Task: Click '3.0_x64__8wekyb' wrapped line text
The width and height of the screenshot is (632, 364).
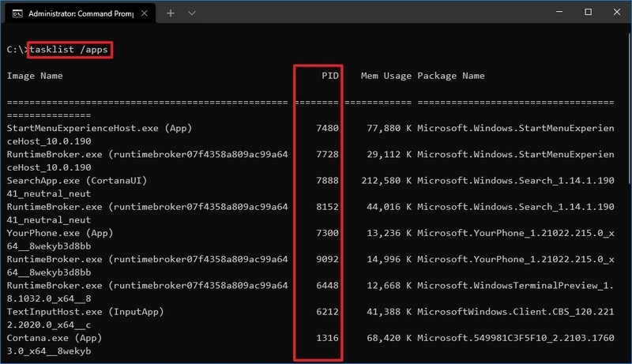Action: pyautogui.click(x=49, y=351)
